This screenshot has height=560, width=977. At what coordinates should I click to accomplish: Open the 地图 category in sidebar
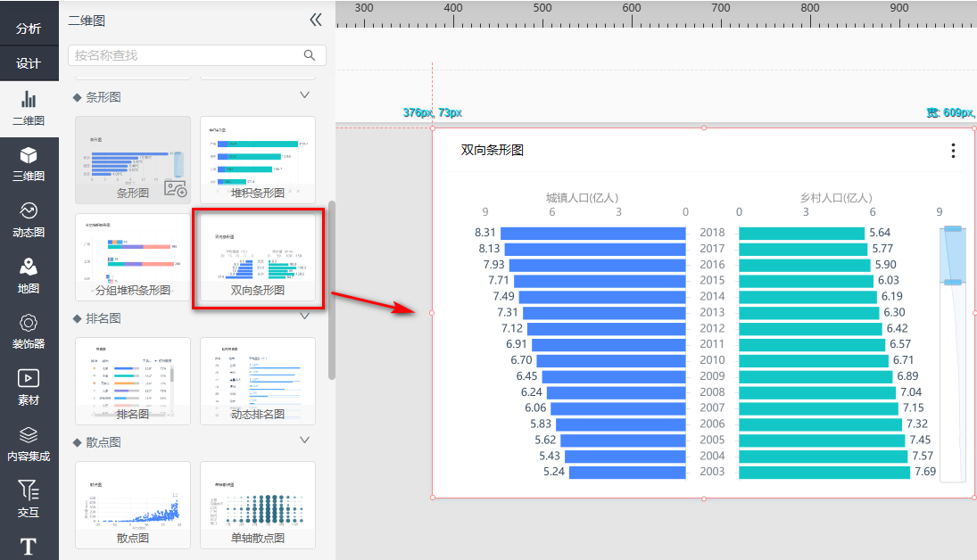point(29,276)
